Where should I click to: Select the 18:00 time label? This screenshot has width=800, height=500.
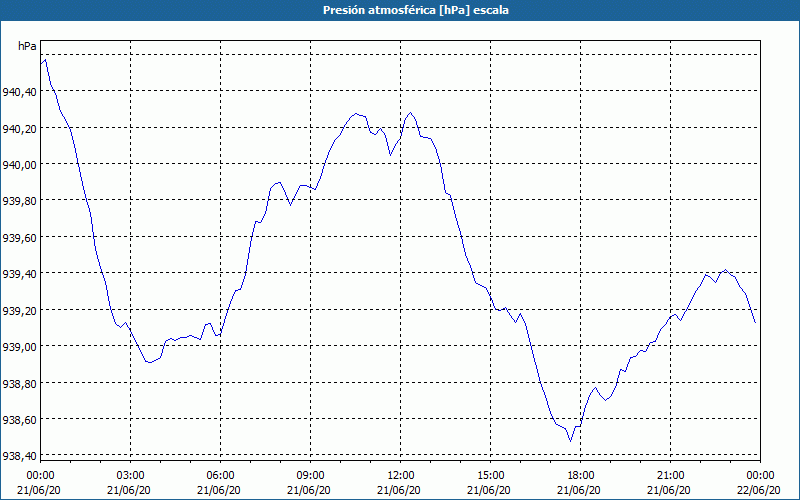tap(580, 476)
